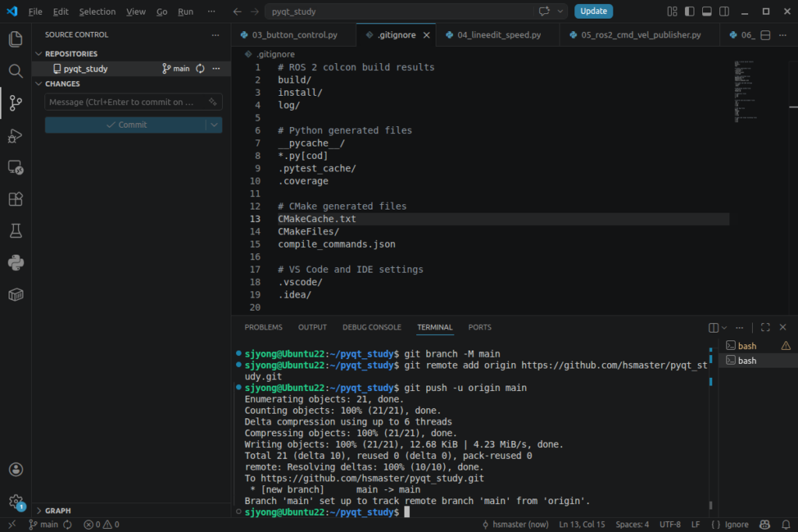Image resolution: width=798 pixels, height=532 pixels.
Task: Generate commit message with sparkle icon
Action: point(213,102)
